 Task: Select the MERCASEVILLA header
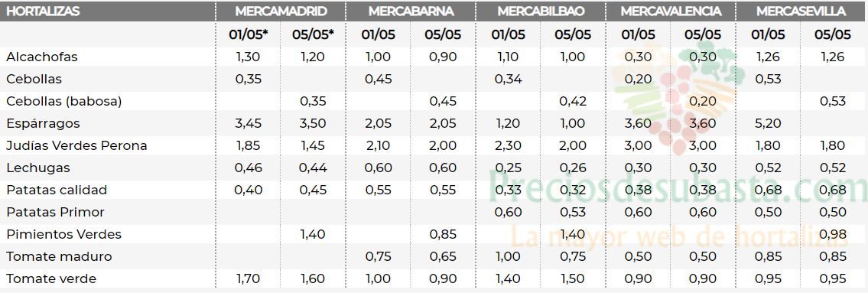[801, 11]
